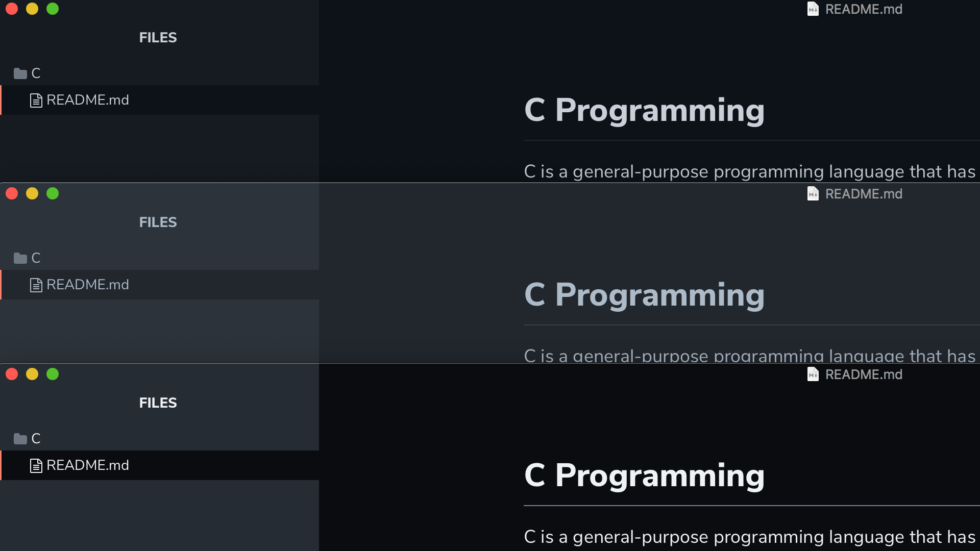Click the FILES header in the bottom window
Viewport: 980px width, 551px height.
coord(158,403)
